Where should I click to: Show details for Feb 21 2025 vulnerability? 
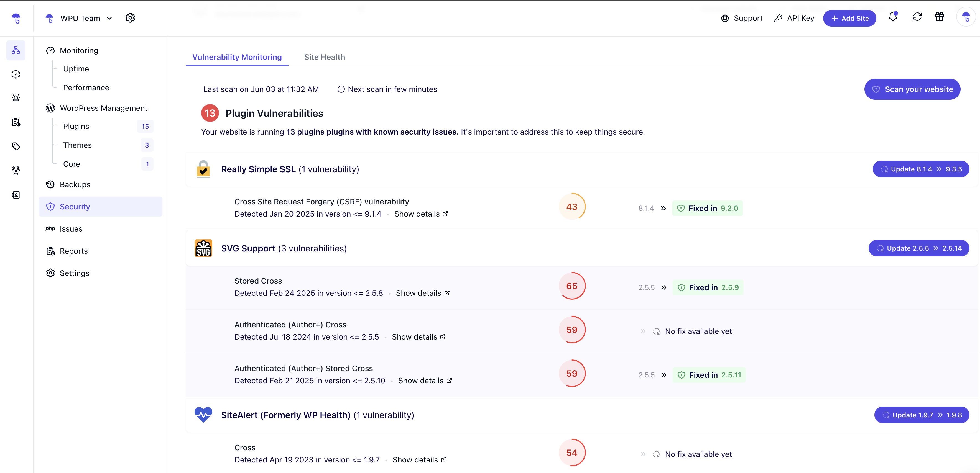425,381
